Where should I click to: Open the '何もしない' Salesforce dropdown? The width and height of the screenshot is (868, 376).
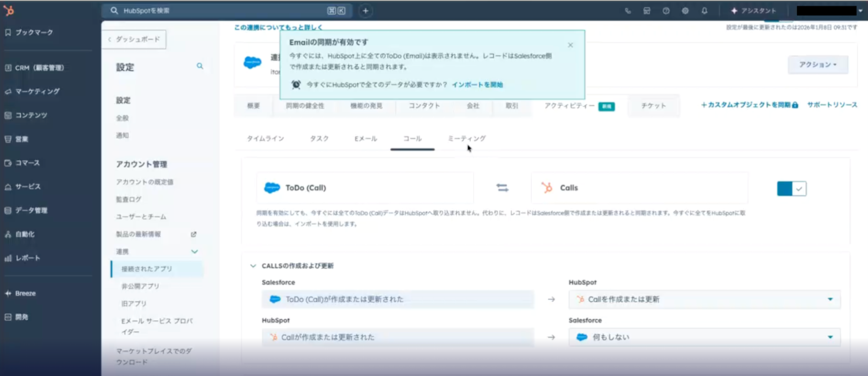pyautogui.click(x=704, y=337)
